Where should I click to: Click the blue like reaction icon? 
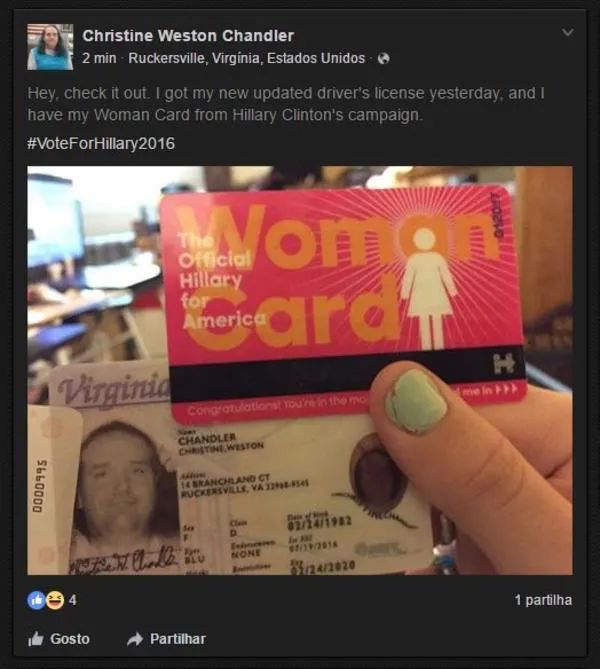click(36, 600)
